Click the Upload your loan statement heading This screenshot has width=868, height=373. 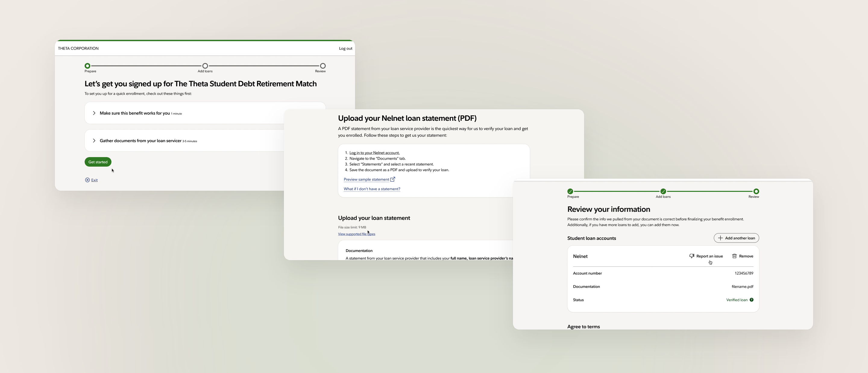pyautogui.click(x=374, y=218)
